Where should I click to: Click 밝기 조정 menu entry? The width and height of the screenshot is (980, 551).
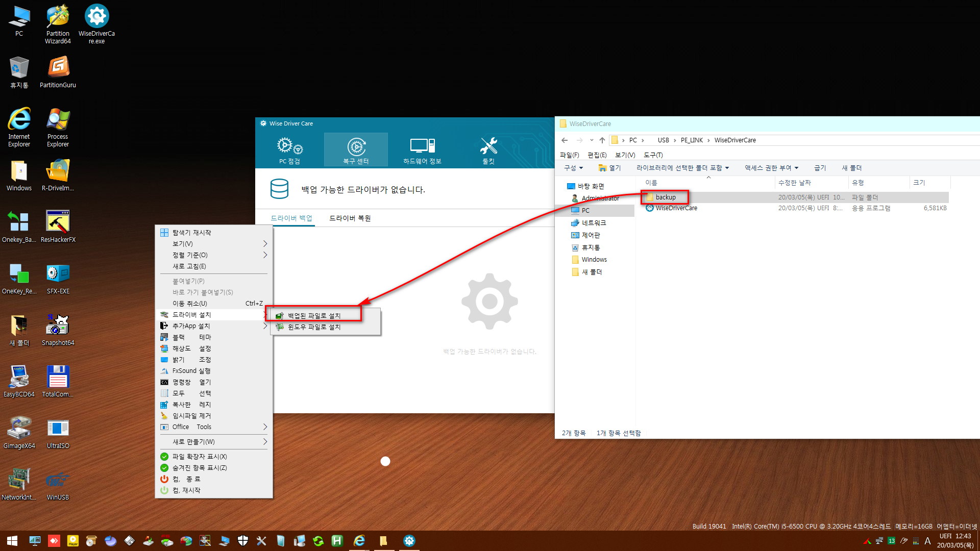tap(213, 360)
